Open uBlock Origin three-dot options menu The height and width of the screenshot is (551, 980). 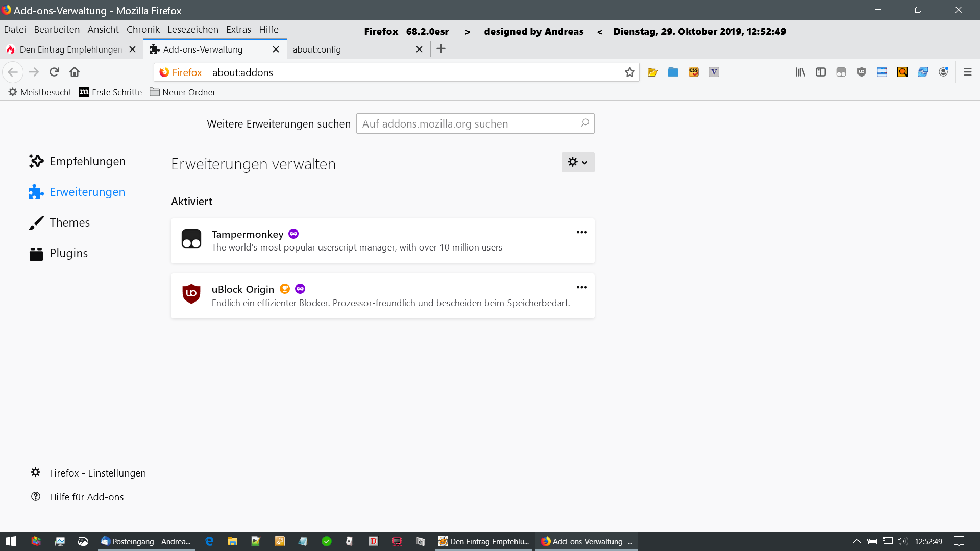point(581,287)
